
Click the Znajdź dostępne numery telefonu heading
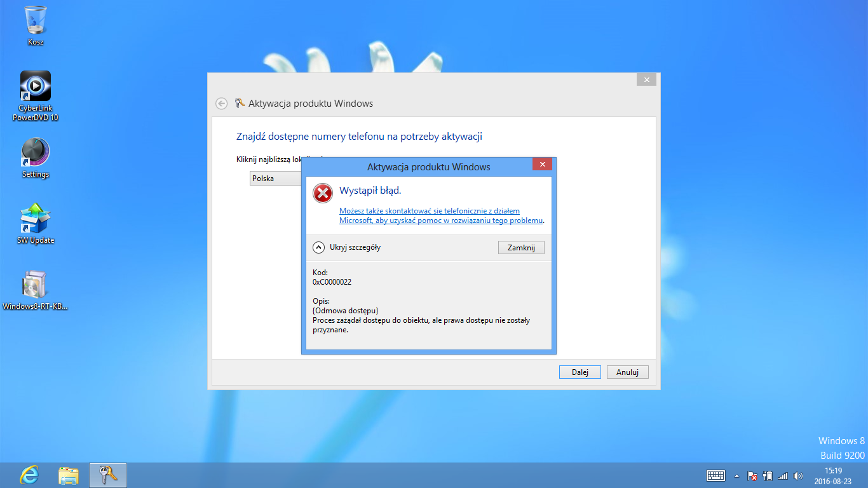pyautogui.click(x=360, y=136)
